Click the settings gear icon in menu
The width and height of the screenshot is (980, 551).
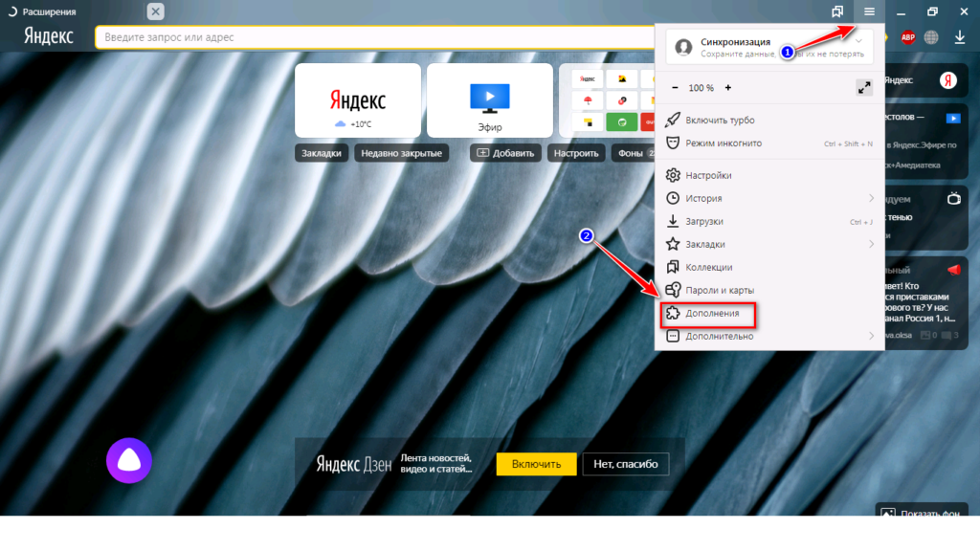(673, 175)
